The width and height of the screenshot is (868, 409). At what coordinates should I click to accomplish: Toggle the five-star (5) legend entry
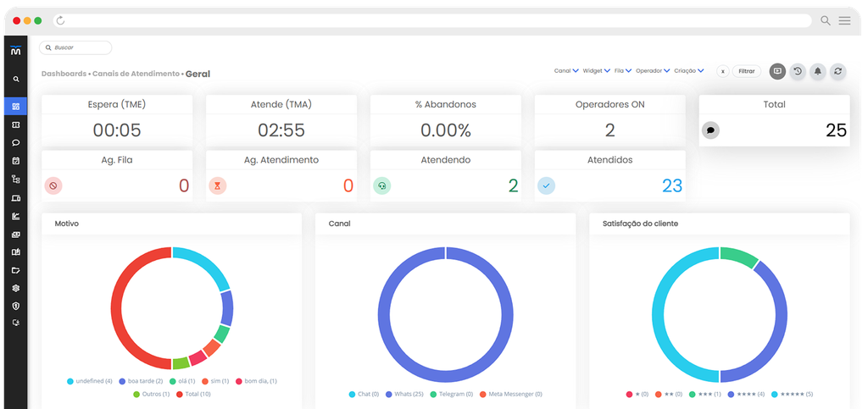tap(792, 394)
